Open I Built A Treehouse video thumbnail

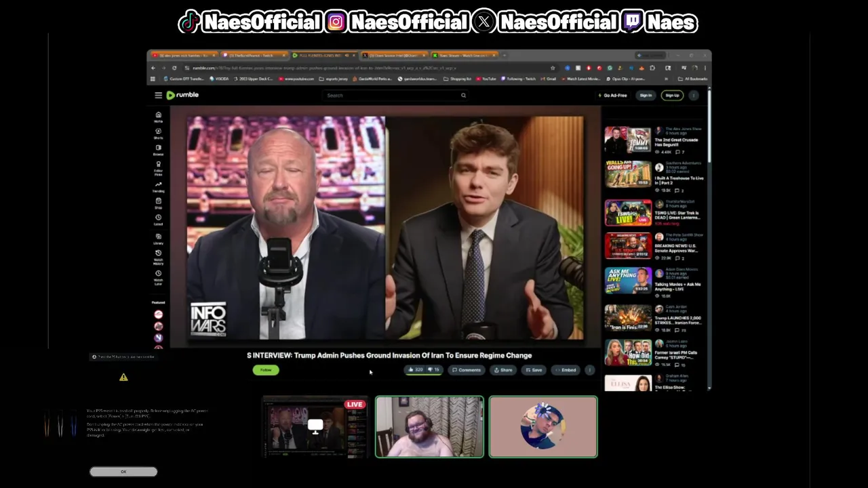(x=628, y=175)
